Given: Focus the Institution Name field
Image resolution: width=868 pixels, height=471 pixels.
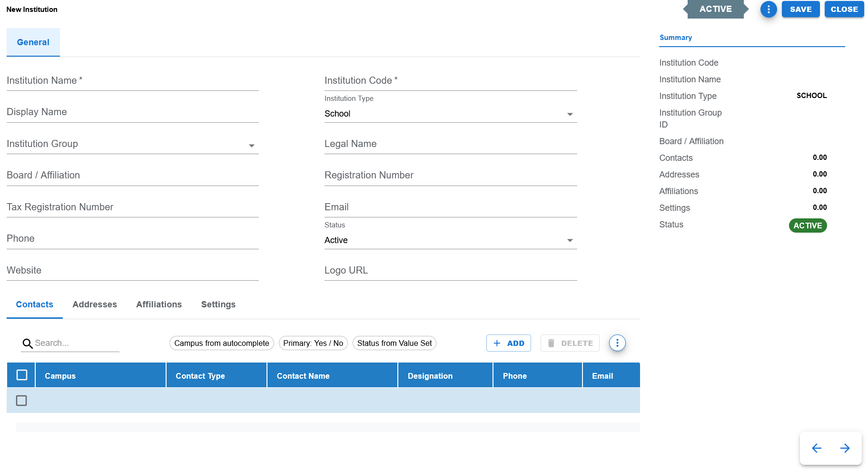Looking at the screenshot, I should pyautogui.click(x=133, y=81).
